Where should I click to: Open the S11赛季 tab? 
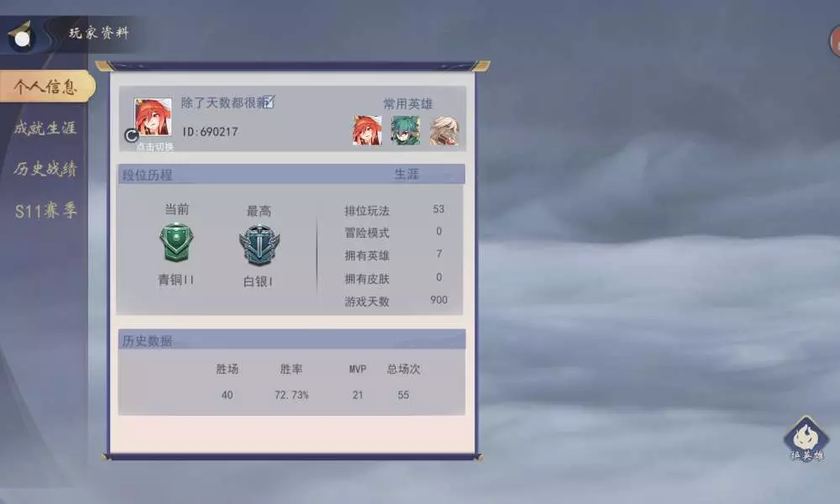pyautogui.click(x=46, y=211)
